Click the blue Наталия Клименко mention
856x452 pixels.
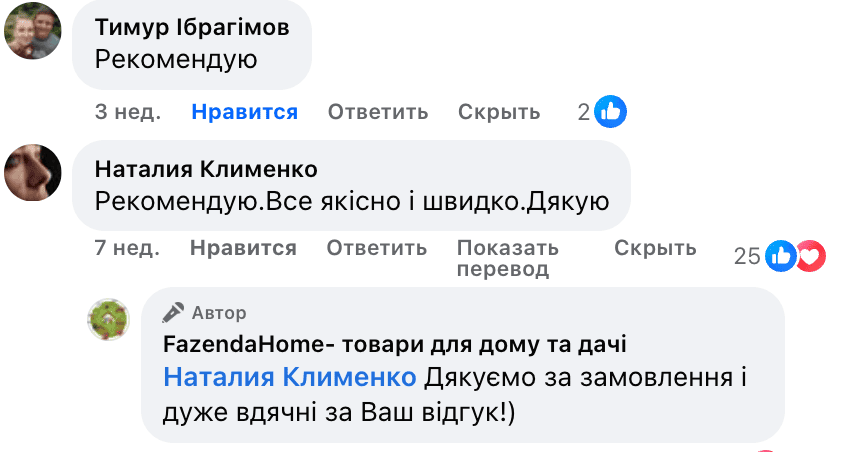click(x=289, y=377)
